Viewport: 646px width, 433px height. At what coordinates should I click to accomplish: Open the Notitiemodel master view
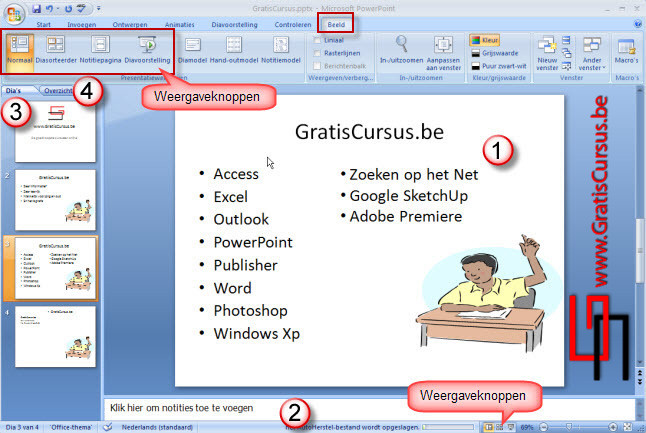[x=281, y=50]
